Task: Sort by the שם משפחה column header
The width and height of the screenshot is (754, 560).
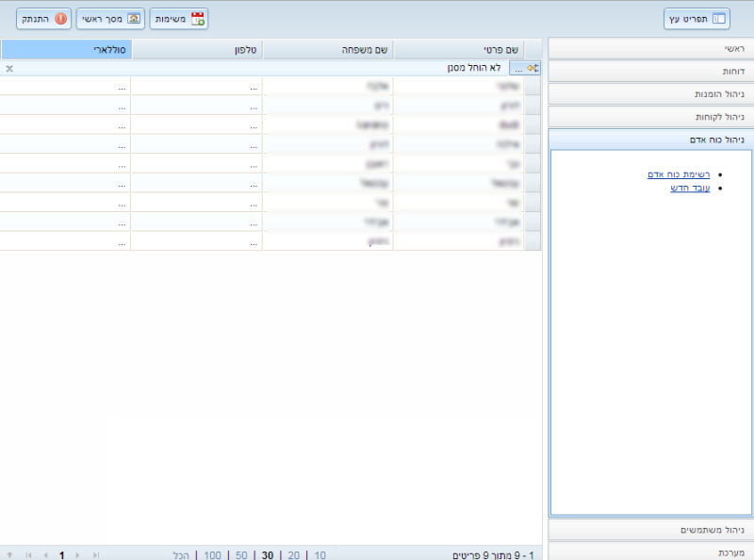Action: [328, 50]
